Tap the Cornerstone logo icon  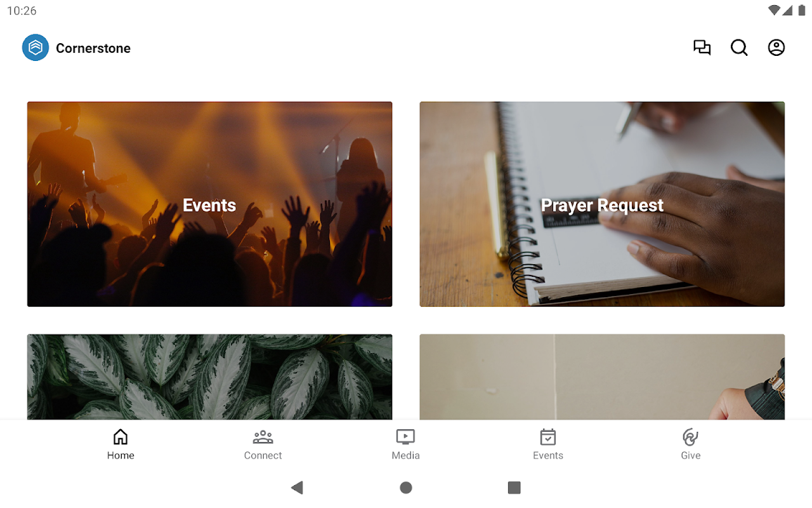coord(36,48)
